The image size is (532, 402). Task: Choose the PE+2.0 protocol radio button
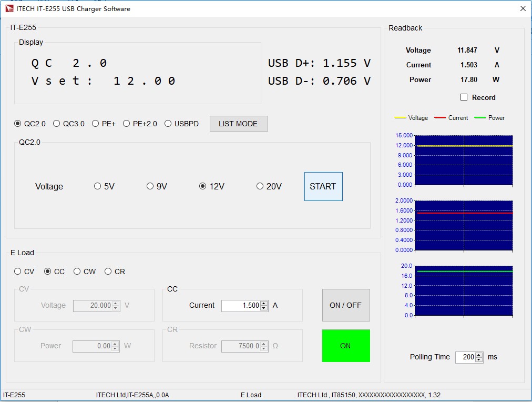click(127, 124)
